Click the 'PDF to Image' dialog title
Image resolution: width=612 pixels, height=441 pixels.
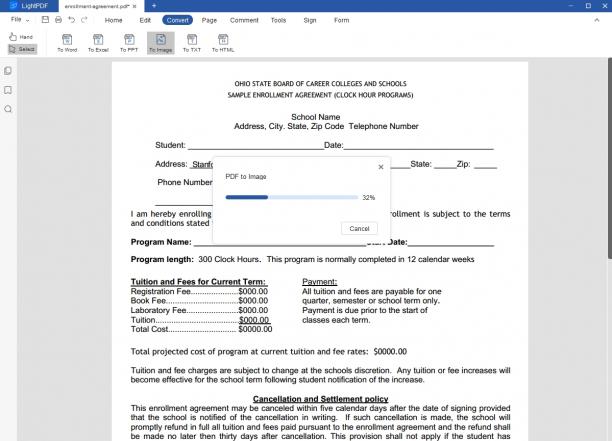tap(246, 176)
